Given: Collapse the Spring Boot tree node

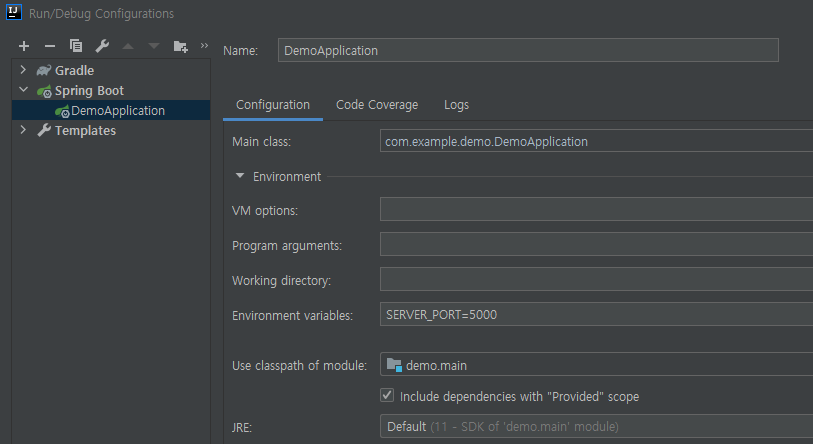Looking at the screenshot, I should [23, 91].
